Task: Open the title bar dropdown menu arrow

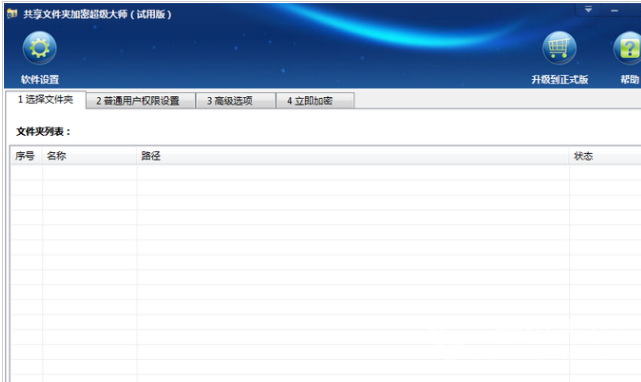Action: [x=588, y=9]
